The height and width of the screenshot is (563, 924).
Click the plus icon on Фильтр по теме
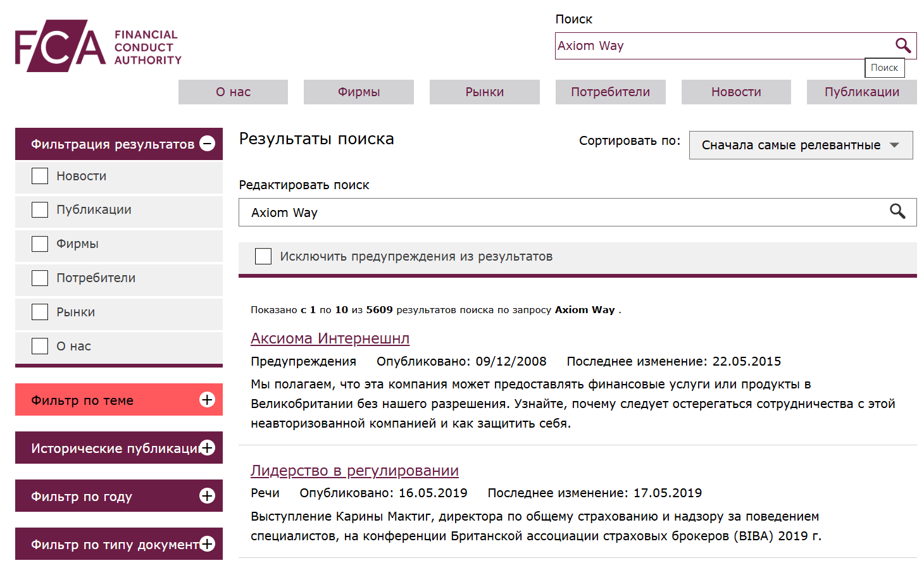coord(208,400)
